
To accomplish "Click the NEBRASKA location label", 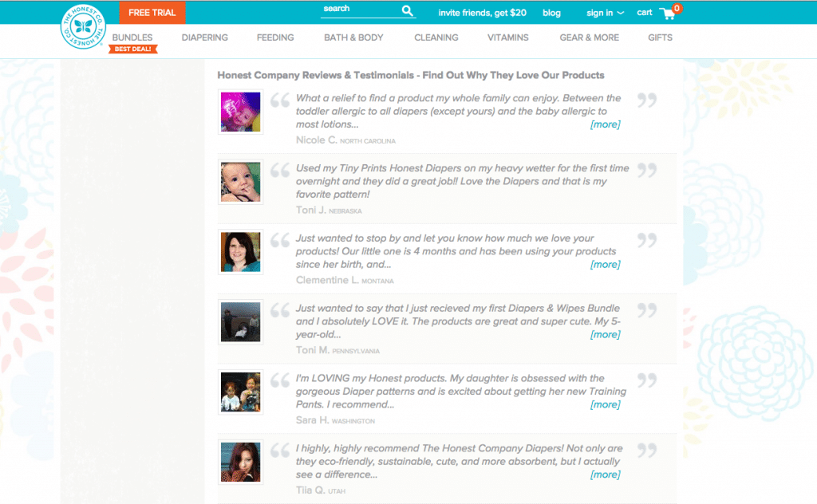I will click(x=345, y=211).
